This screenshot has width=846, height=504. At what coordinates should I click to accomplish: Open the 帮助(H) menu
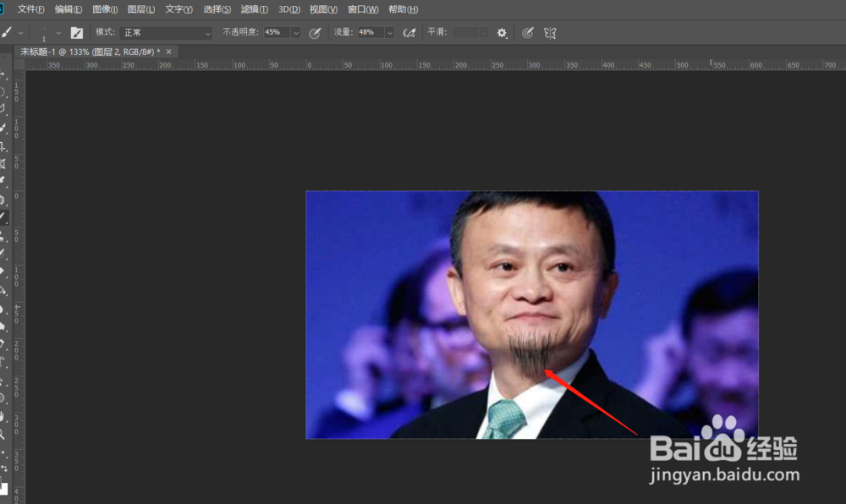click(403, 9)
